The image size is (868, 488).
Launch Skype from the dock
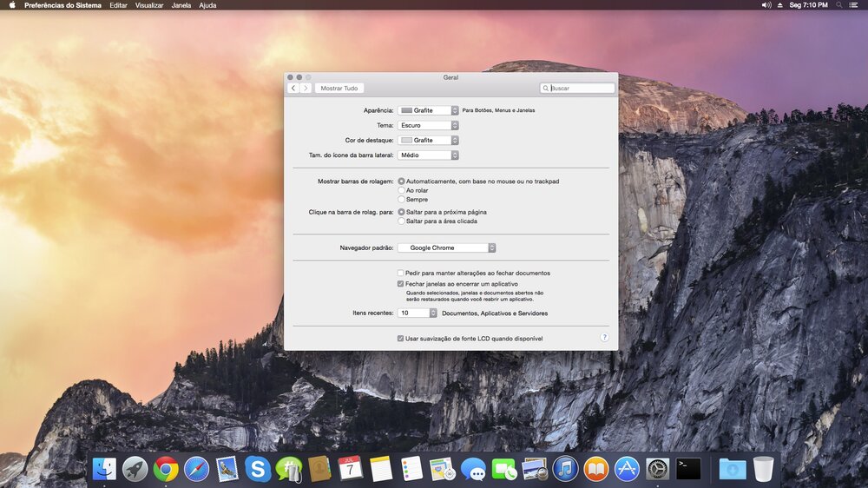256,469
